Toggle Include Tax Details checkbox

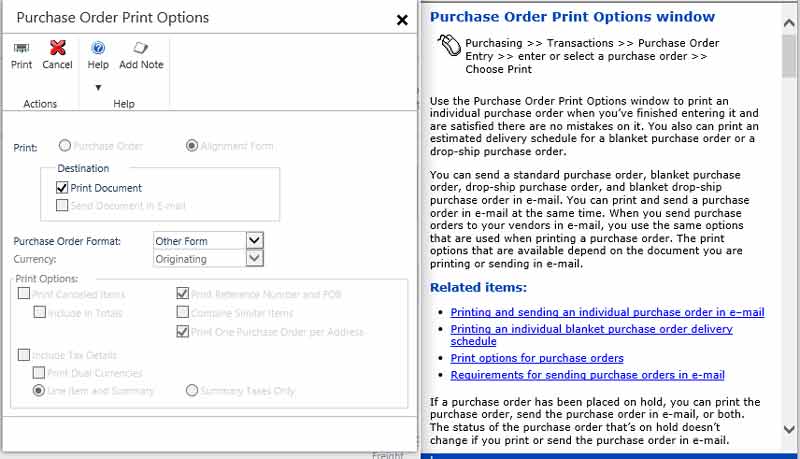point(24,354)
